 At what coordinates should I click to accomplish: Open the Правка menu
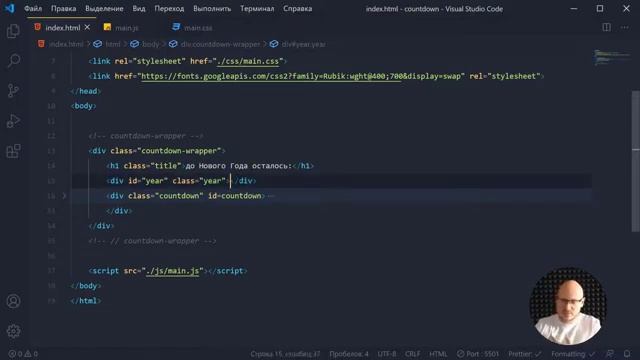coord(63,9)
